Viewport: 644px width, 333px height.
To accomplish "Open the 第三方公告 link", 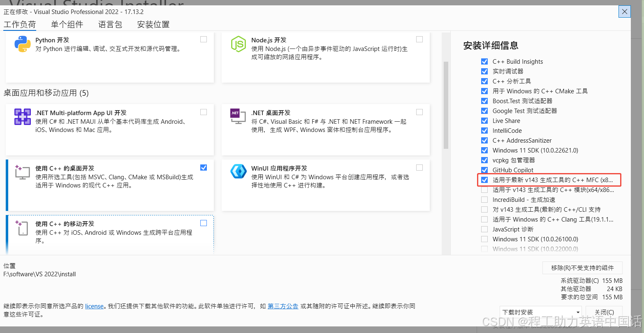I will 283,306.
